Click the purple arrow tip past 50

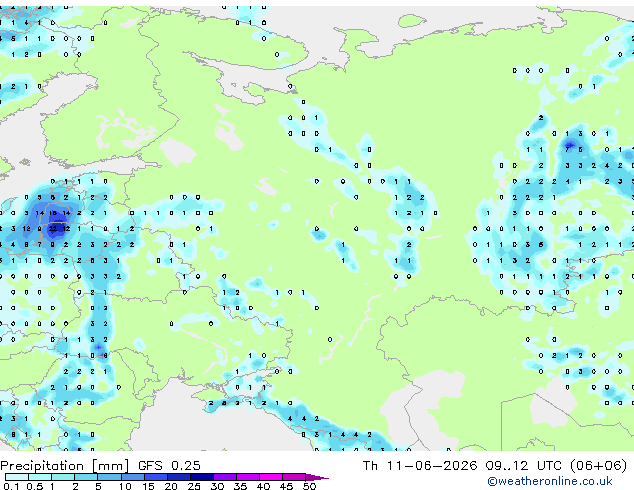317,477
